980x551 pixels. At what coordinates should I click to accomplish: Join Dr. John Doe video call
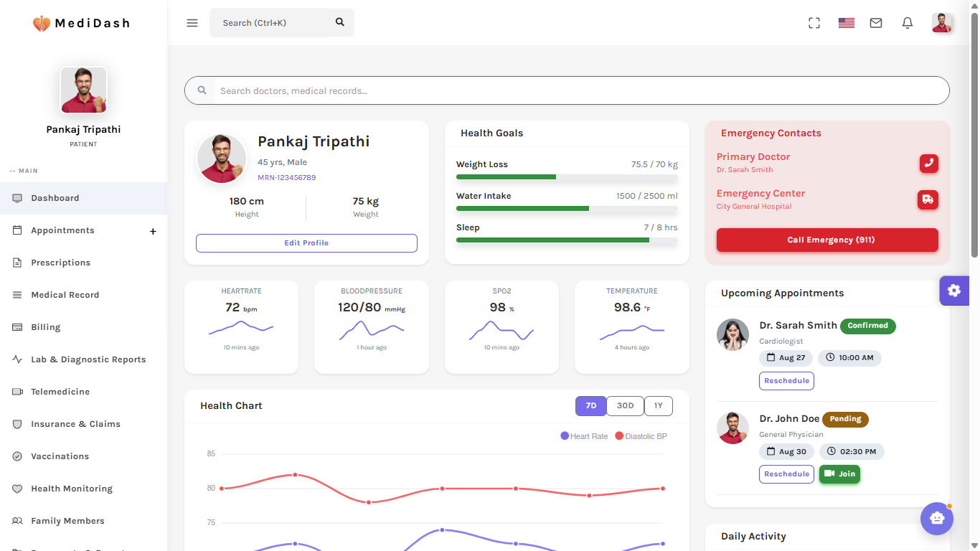839,474
